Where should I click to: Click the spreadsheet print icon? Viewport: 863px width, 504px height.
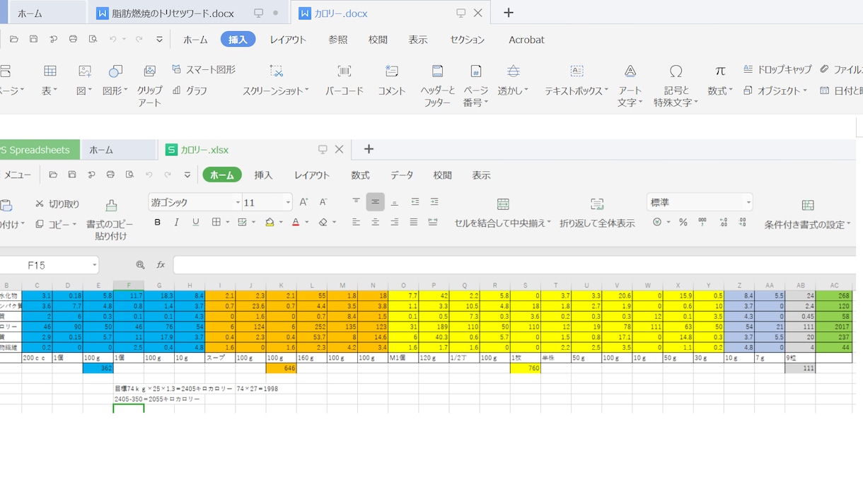(x=110, y=175)
